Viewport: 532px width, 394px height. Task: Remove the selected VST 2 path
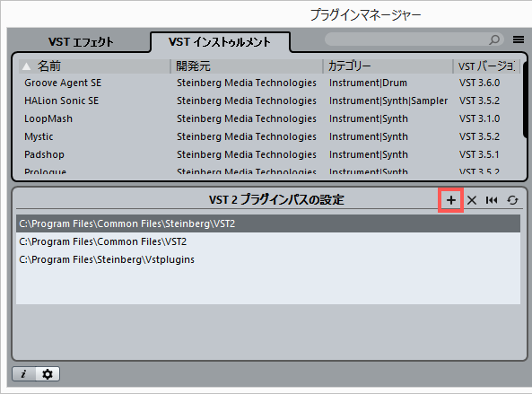(472, 200)
